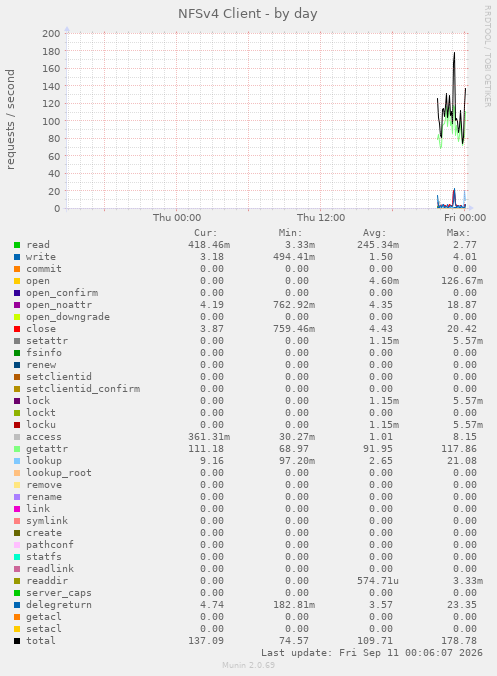
Task: Click the delegreturn legend color square
Action: (17, 605)
